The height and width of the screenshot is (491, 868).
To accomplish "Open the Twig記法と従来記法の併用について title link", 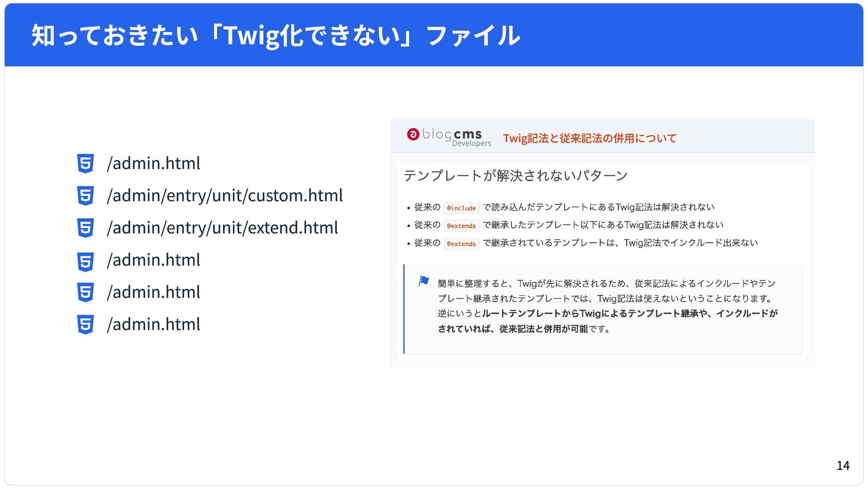I will coord(590,138).
